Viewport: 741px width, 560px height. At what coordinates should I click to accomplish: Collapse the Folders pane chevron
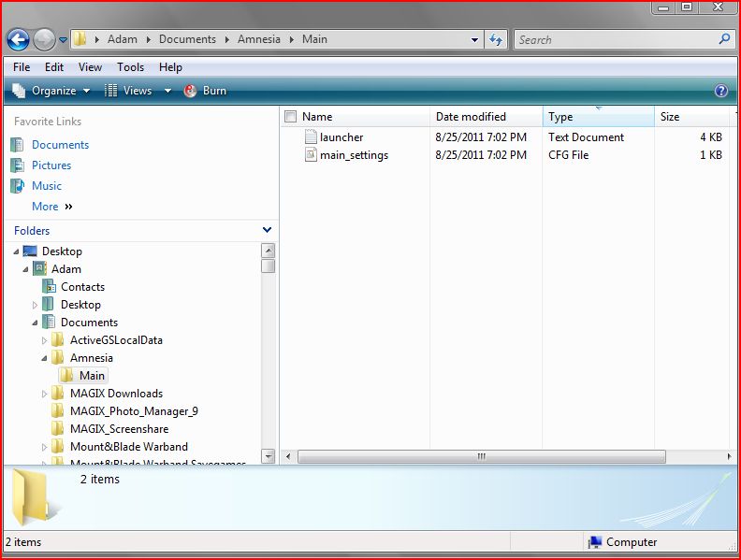tap(267, 230)
